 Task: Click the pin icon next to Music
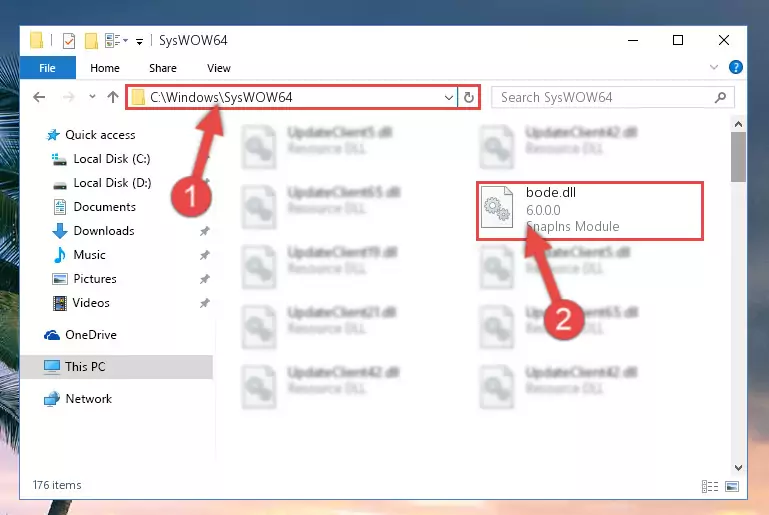(x=205, y=255)
